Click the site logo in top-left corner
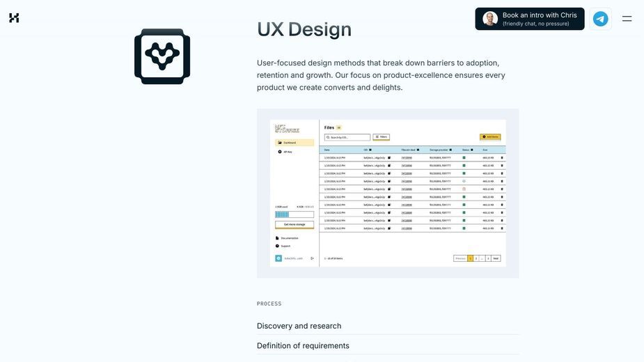 (14, 17)
